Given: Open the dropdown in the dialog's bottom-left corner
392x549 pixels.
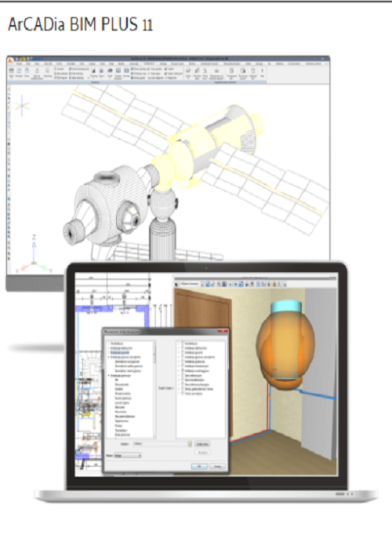Looking at the screenshot, I should pos(127,456).
